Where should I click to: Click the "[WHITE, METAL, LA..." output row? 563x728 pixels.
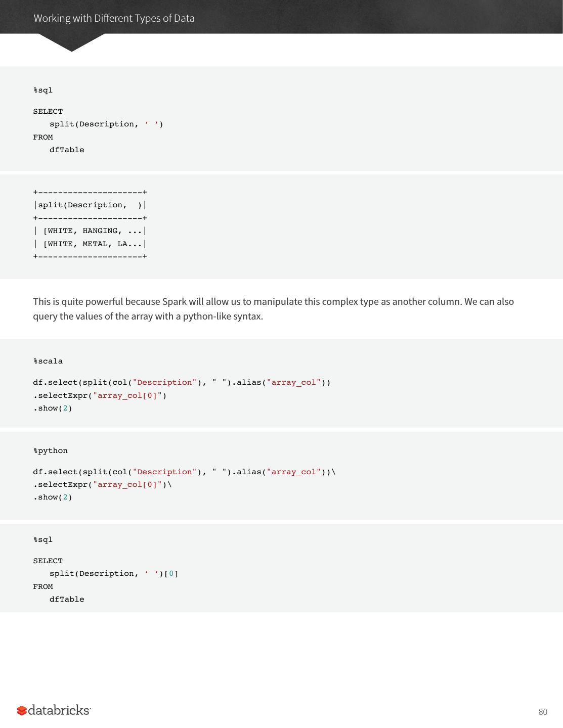[x=90, y=244]
